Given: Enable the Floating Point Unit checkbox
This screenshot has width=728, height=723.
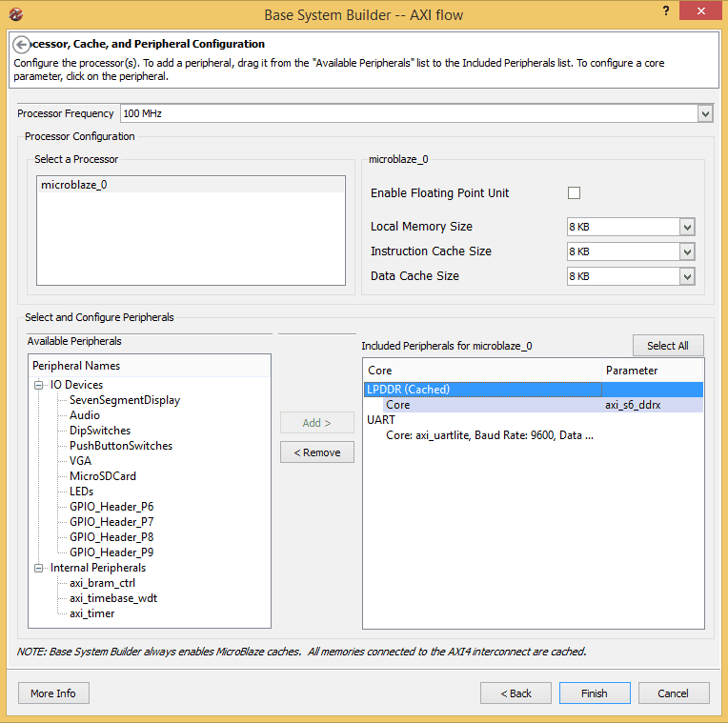Looking at the screenshot, I should [574, 193].
